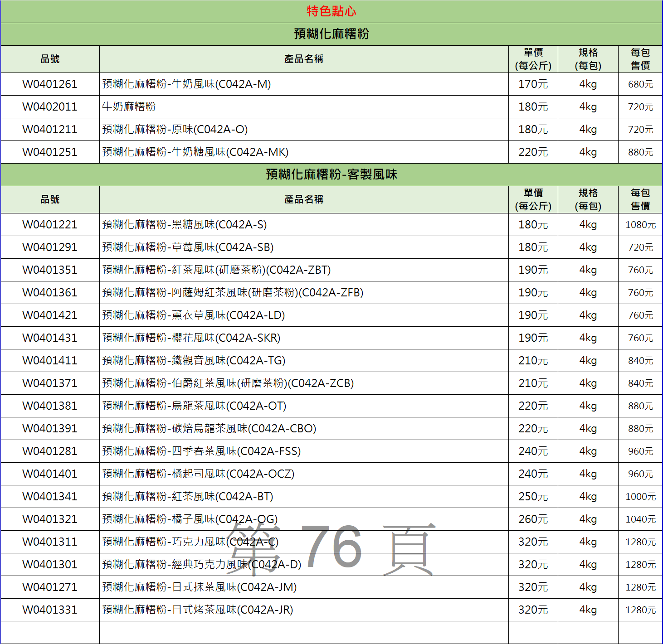The image size is (663, 644).
Task: Click product code W0401431 for 櫻花風味
Action: coord(50,338)
